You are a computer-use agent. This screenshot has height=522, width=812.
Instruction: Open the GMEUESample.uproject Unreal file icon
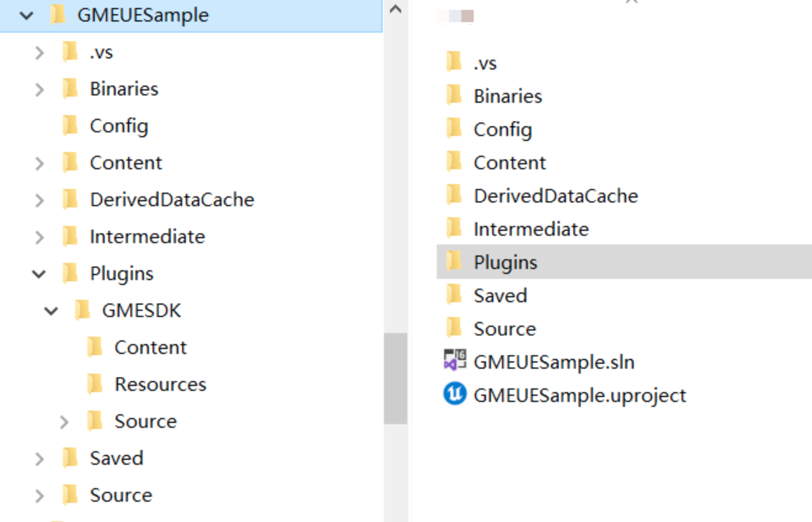455,395
